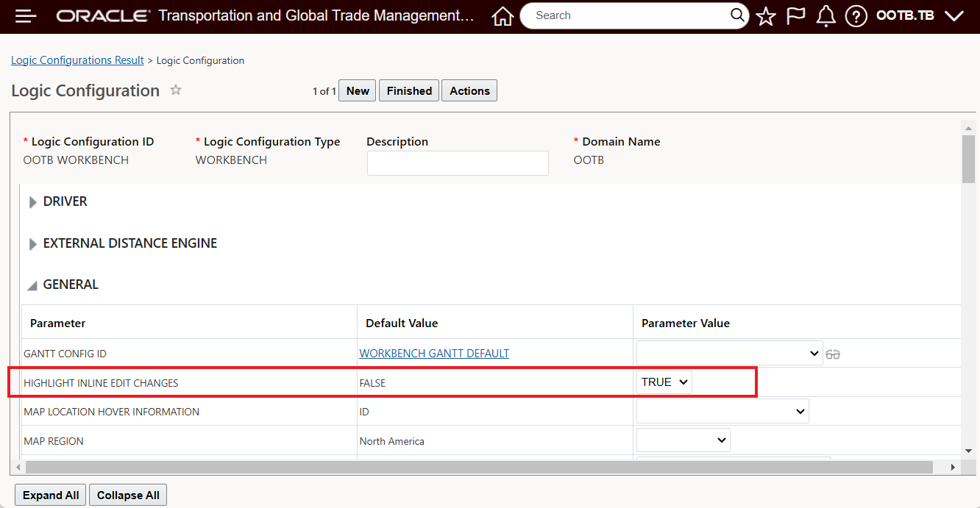The width and height of the screenshot is (980, 508).
Task: Open MAP LOCATION HOVER INFORMATION value dropdown
Action: [722, 412]
